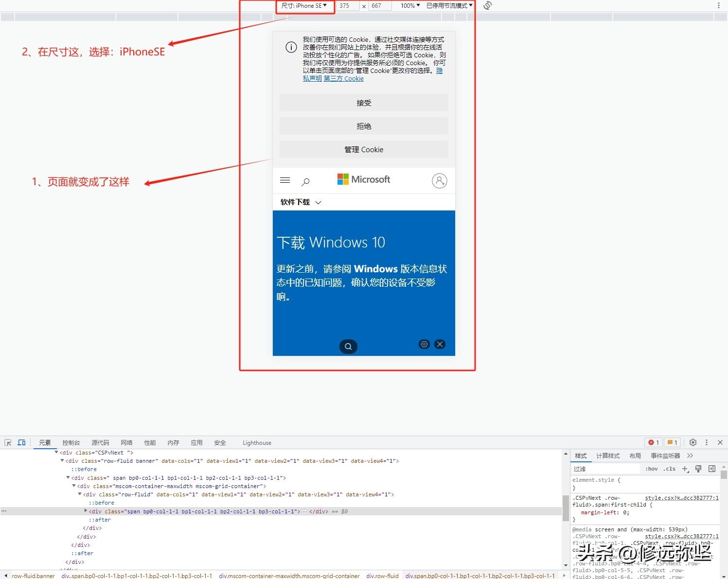Click the Microsoft site search magnifier icon
The image size is (728, 579).
pyautogui.click(x=305, y=182)
